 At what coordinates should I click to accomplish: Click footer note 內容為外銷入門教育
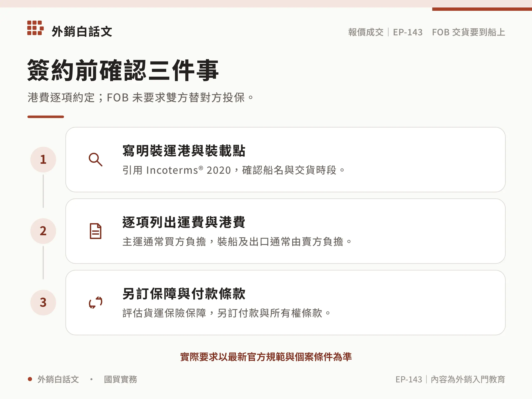[468, 379]
